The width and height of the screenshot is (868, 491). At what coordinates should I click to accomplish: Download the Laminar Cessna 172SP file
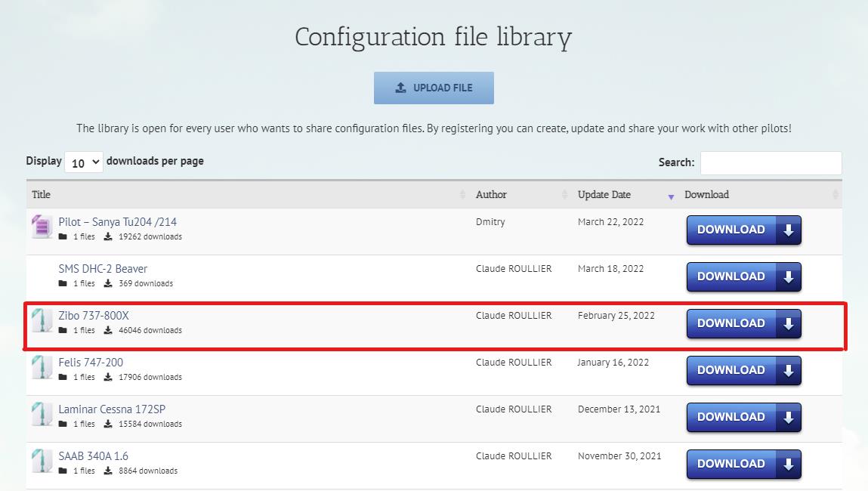[744, 418]
